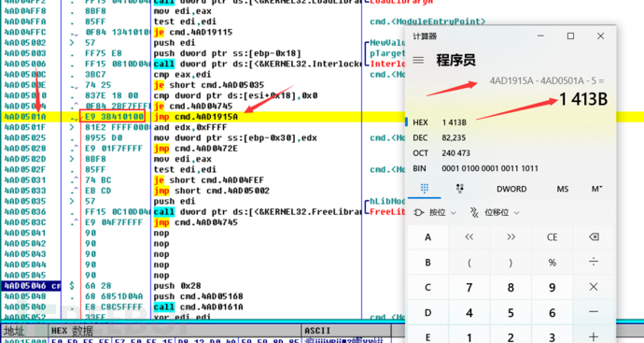
Task: Click hex digit A key
Action: tap(427, 237)
